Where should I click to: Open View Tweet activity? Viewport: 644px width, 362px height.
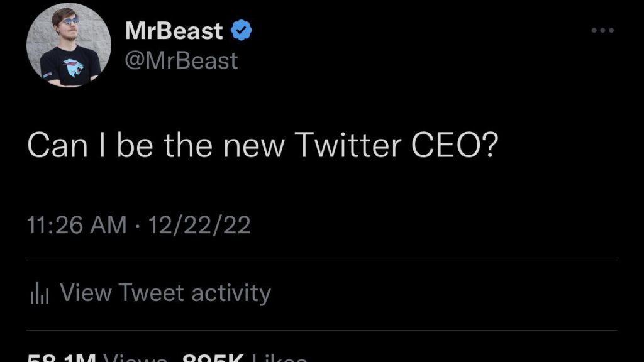[165, 293]
